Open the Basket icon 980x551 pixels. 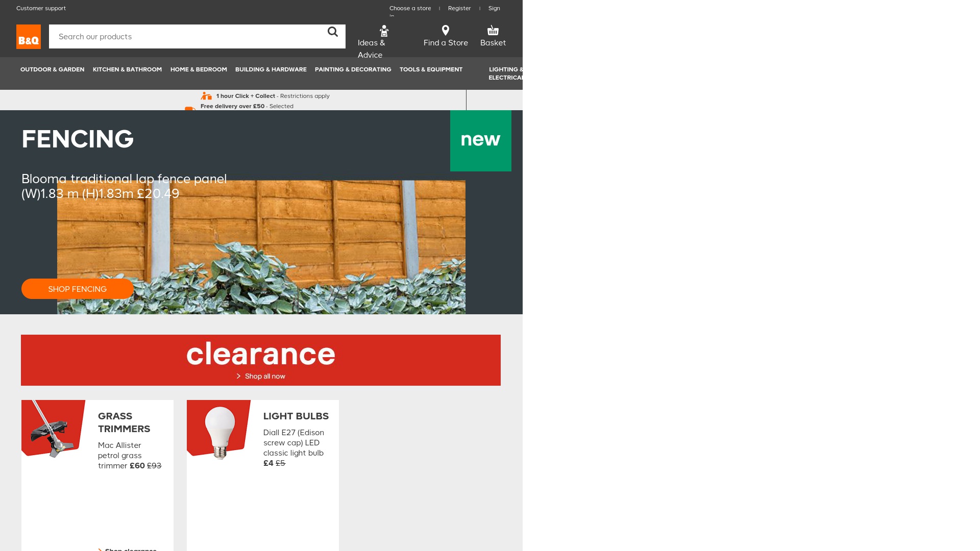pyautogui.click(x=493, y=31)
